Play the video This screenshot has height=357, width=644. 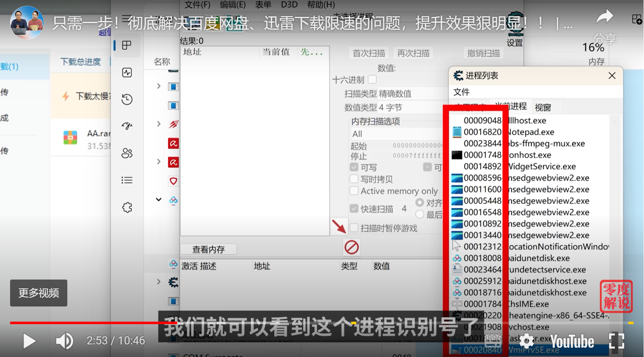click(29, 341)
